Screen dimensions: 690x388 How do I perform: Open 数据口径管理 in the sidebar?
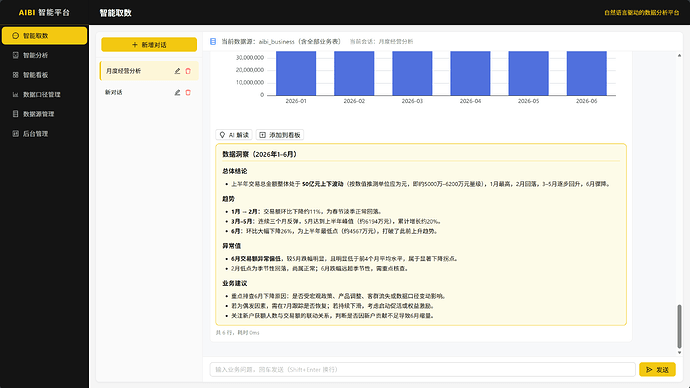click(44, 95)
